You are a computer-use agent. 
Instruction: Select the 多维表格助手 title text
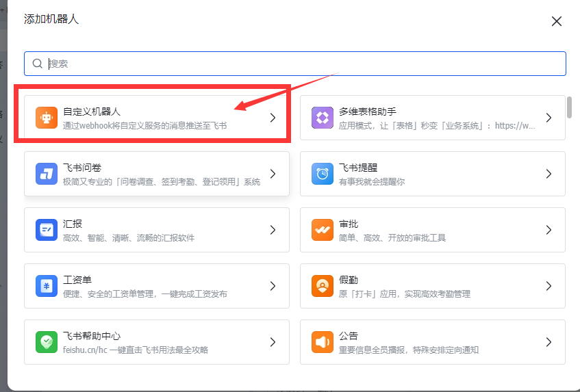(368, 112)
